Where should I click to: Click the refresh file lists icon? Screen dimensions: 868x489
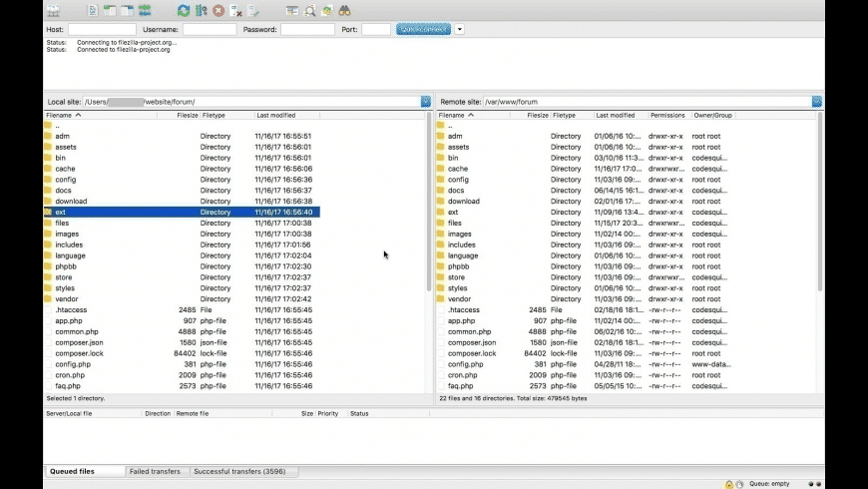(x=184, y=11)
